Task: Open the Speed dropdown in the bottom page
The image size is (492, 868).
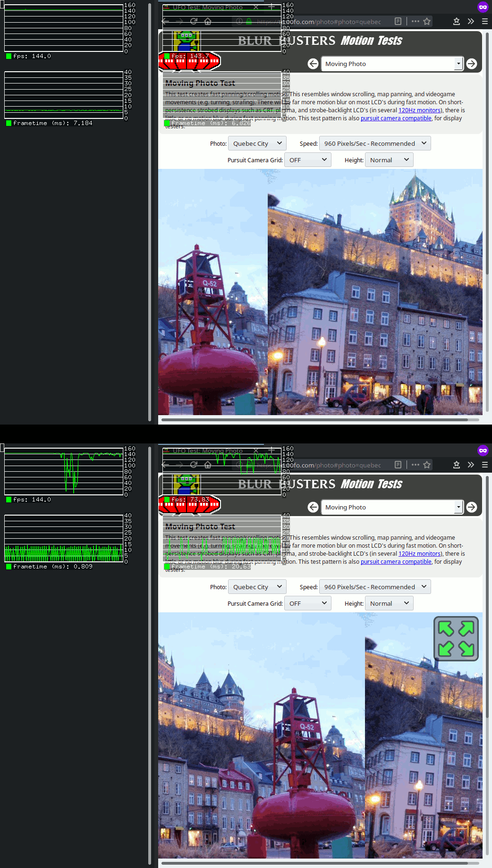Action: 375,587
